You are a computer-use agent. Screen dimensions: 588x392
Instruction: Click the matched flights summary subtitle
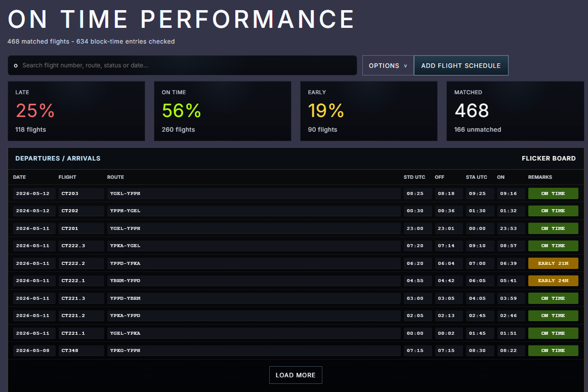(91, 42)
